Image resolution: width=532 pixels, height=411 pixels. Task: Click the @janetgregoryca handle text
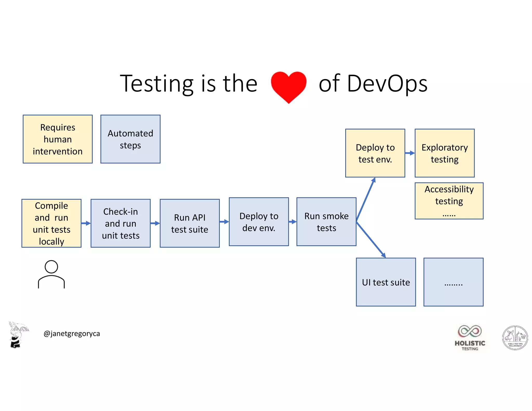pyautogui.click(x=72, y=334)
